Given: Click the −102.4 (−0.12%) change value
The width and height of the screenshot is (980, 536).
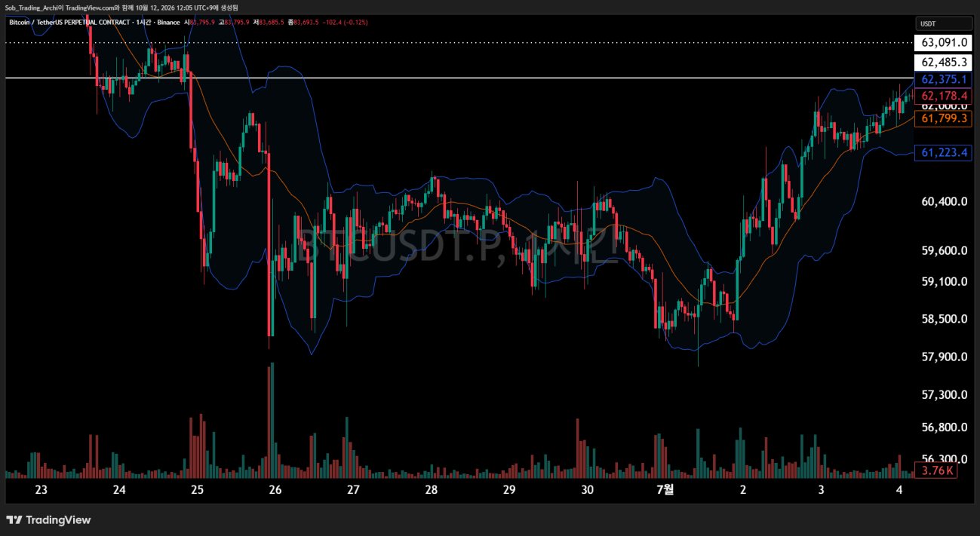Looking at the screenshot, I should 345,23.
